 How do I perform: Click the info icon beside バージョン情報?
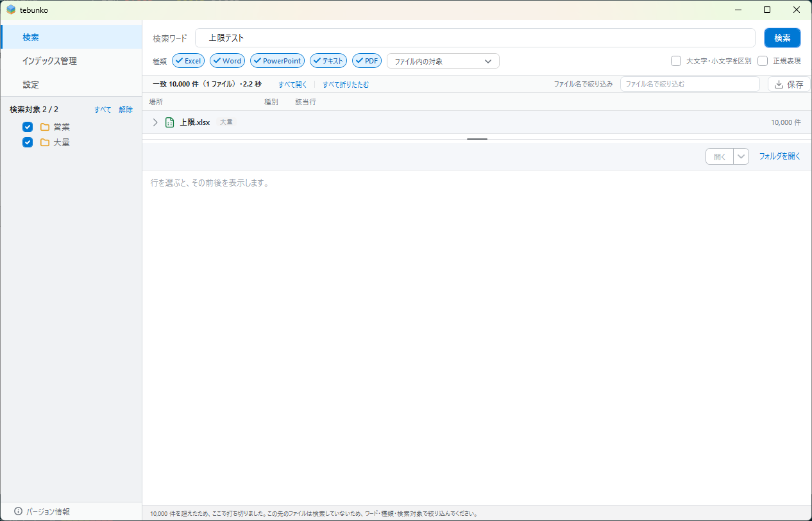point(18,511)
